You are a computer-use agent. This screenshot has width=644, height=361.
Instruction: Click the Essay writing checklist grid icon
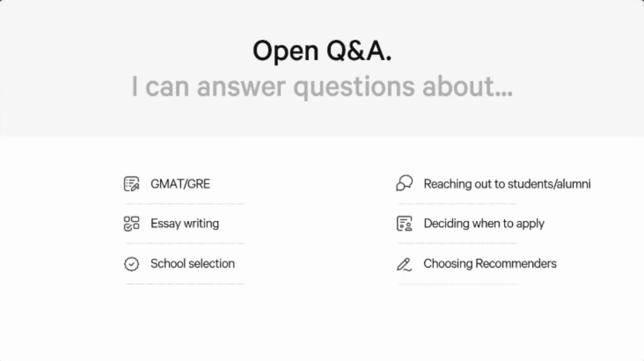131,223
